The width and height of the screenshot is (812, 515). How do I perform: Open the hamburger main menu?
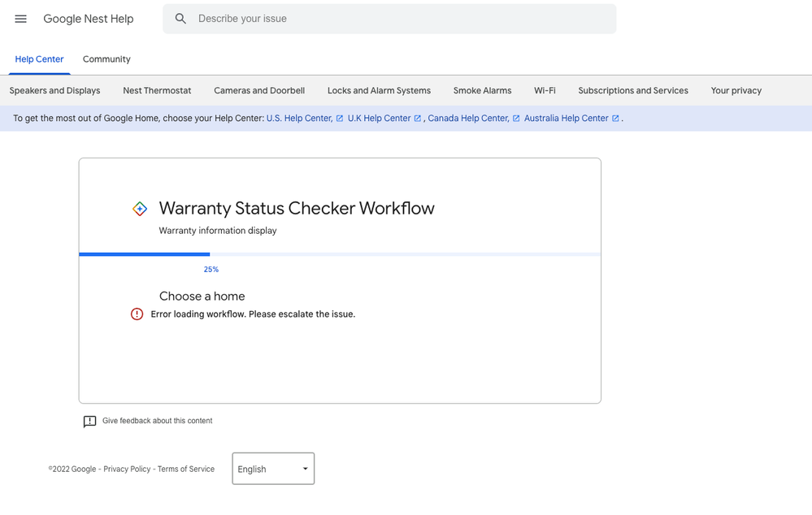coord(20,19)
